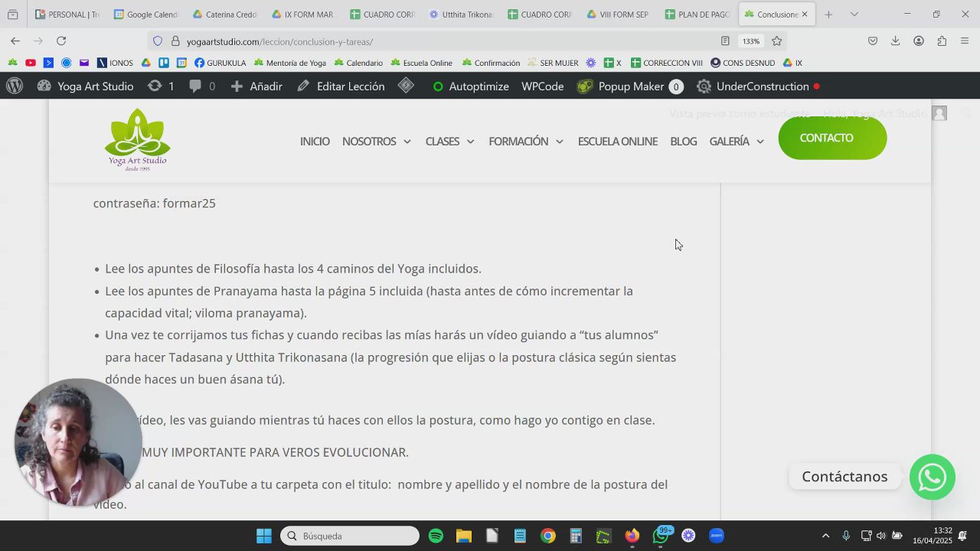Screen dimensions: 980x551
Task: Click the Contáctanos label
Action: pyautogui.click(x=844, y=477)
